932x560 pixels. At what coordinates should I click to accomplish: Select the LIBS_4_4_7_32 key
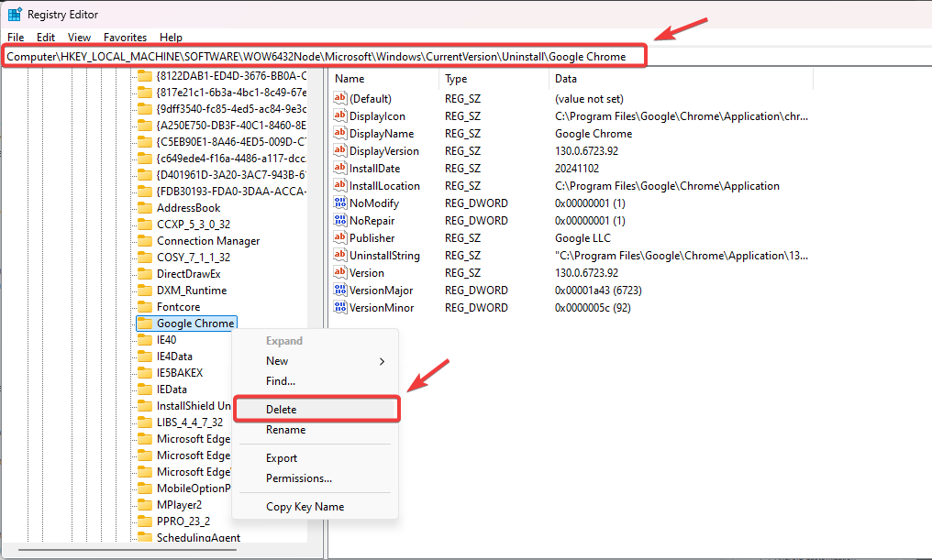point(190,423)
